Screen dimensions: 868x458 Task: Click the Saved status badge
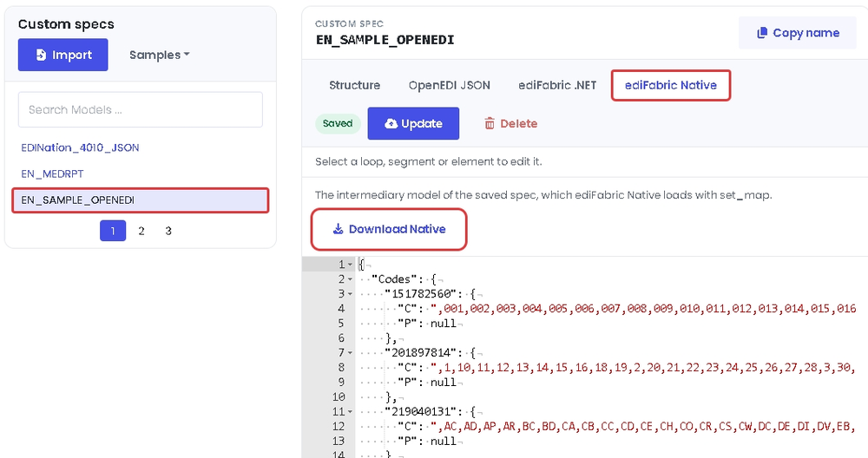click(338, 123)
